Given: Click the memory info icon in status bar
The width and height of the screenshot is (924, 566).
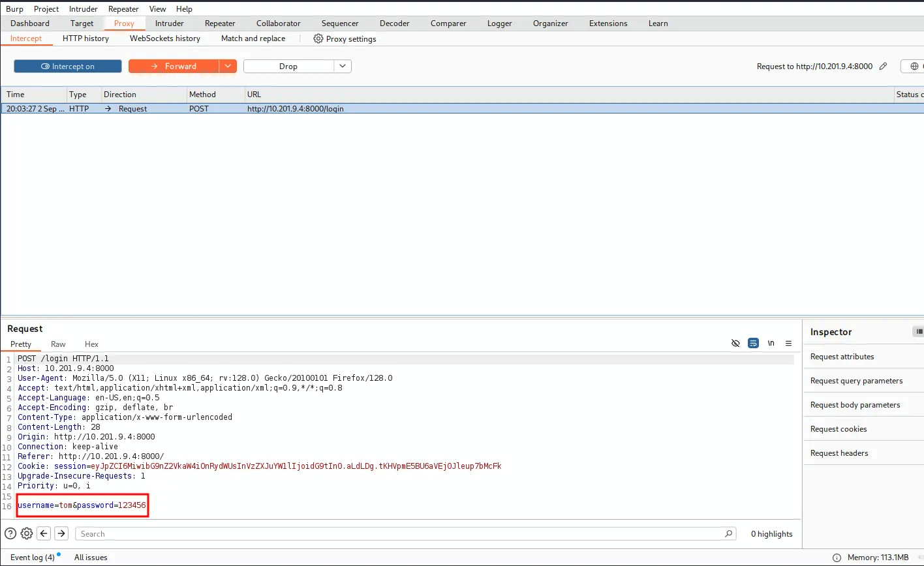Looking at the screenshot, I should pos(837,558).
